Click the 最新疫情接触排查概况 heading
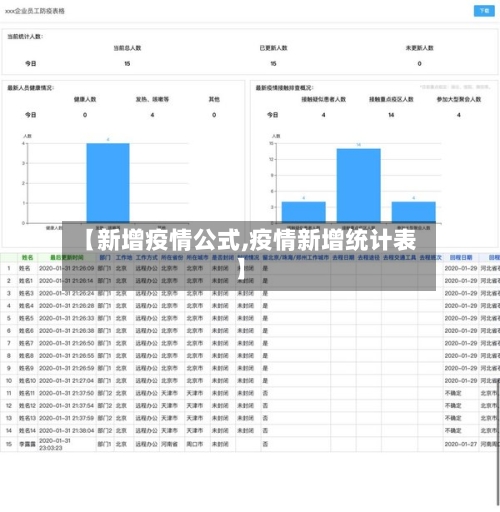The width and height of the screenshot is (500, 512). tap(285, 88)
